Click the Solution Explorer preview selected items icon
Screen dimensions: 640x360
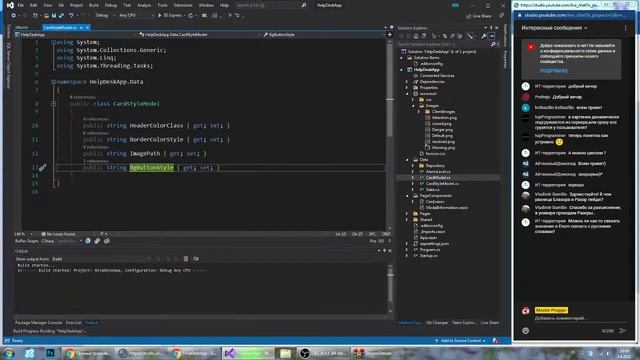point(491,36)
